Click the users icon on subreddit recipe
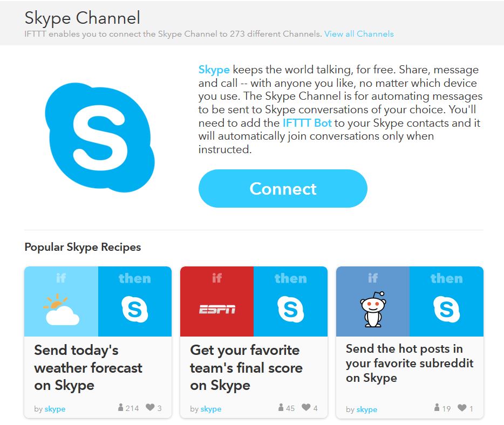Viewport: 504px width, 425px height. click(437, 408)
